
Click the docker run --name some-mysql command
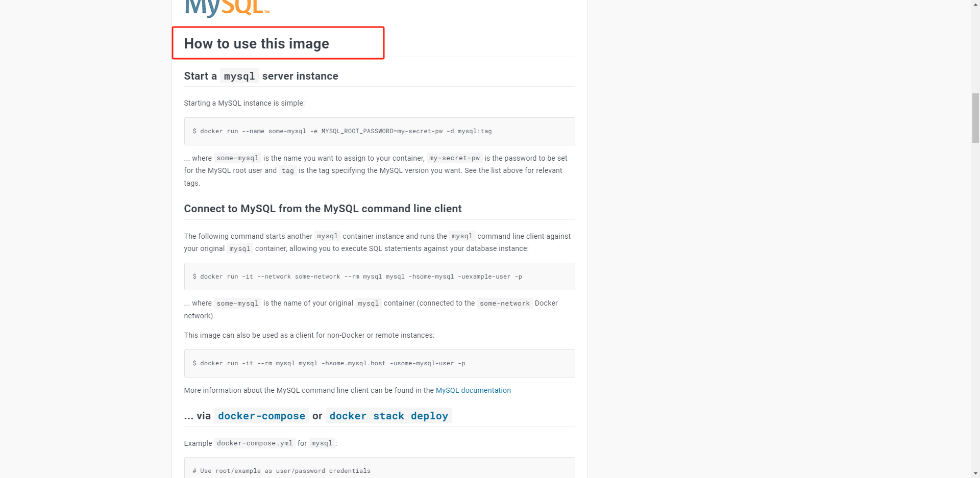click(x=342, y=131)
